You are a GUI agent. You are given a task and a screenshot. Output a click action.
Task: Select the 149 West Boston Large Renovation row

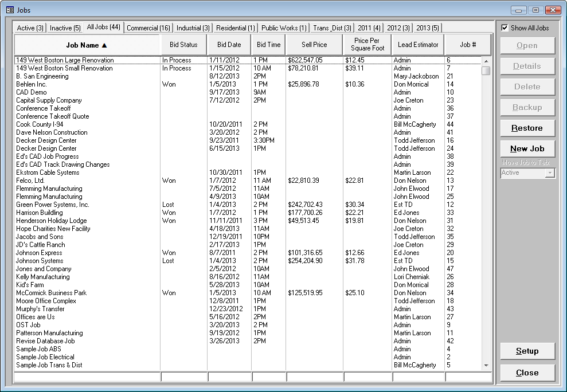[248, 60]
